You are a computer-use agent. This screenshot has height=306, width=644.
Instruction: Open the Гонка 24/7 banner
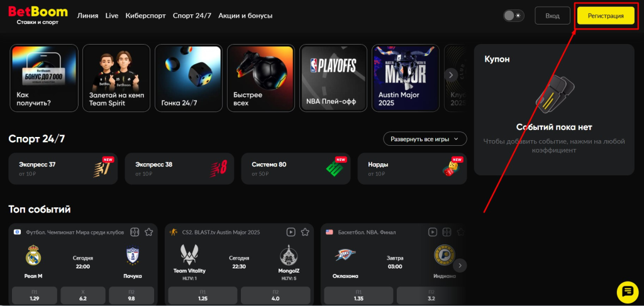189,78
